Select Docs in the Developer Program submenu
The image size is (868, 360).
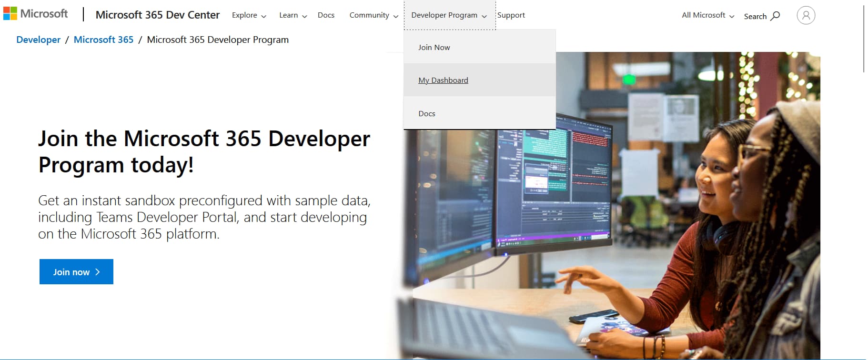coord(427,114)
